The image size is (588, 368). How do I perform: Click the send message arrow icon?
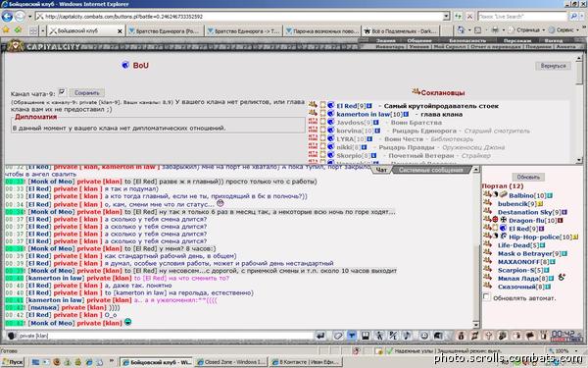click(319, 336)
